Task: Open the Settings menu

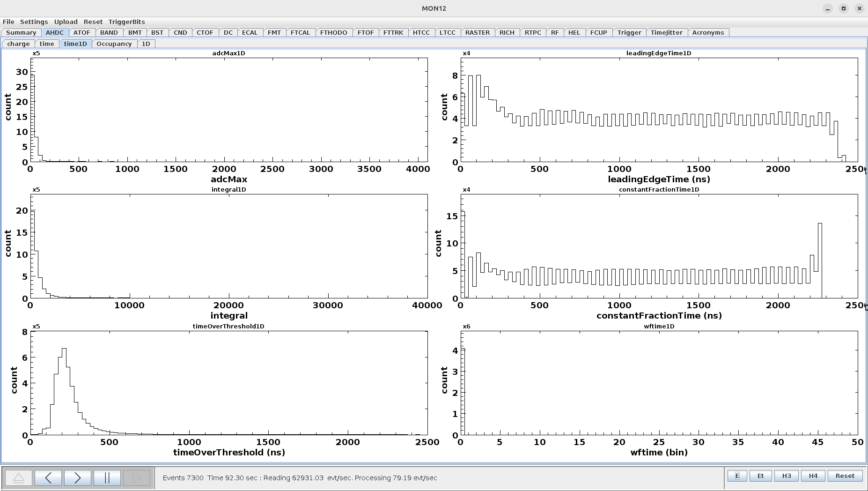Action: point(34,22)
